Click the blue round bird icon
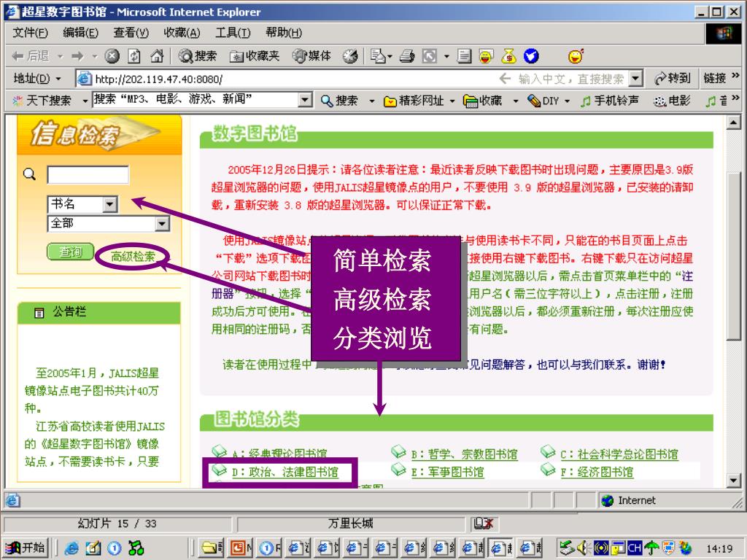 (x=531, y=56)
